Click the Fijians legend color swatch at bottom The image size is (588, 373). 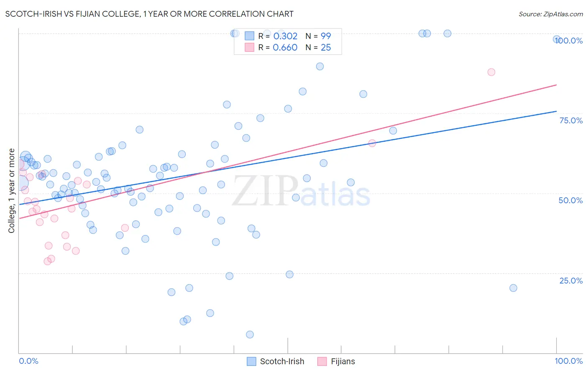[322, 361]
